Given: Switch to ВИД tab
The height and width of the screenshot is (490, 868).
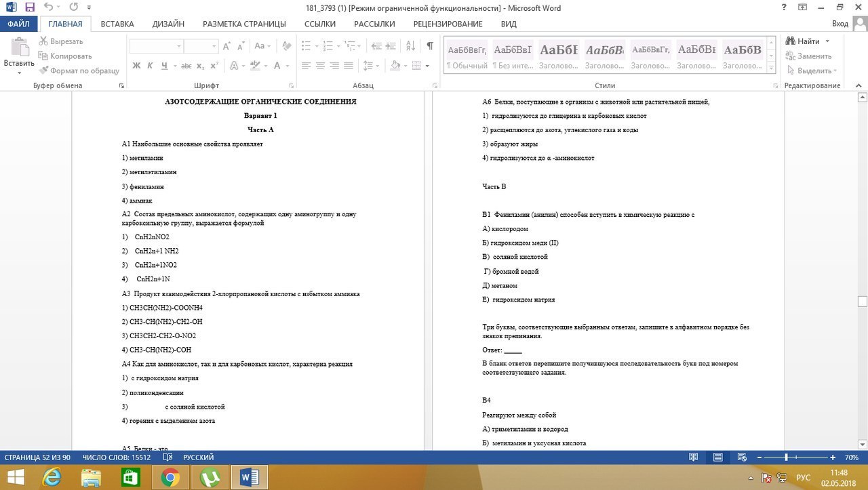Looking at the screenshot, I should (x=509, y=24).
